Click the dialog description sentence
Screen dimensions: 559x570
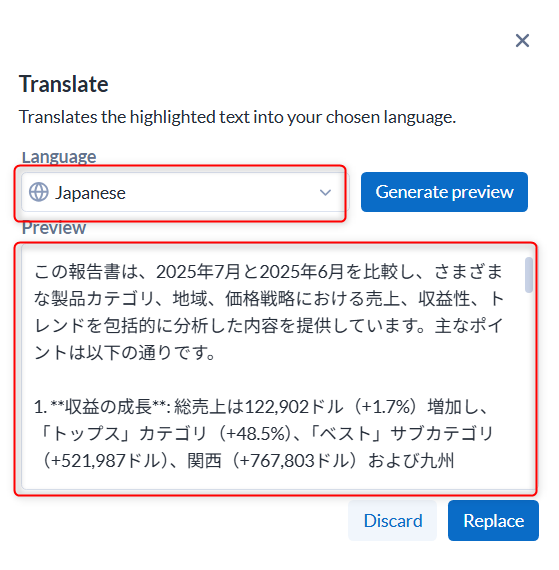tap(237, 117)
